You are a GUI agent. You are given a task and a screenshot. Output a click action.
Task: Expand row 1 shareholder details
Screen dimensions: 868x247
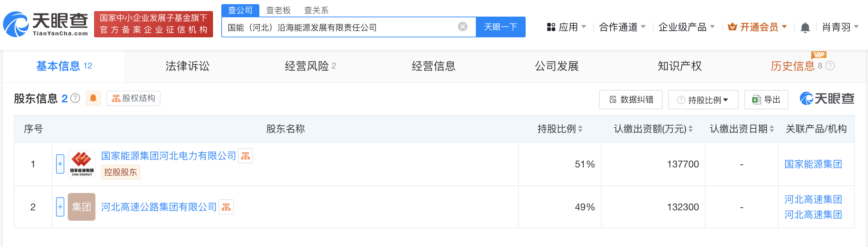point(60,164)
